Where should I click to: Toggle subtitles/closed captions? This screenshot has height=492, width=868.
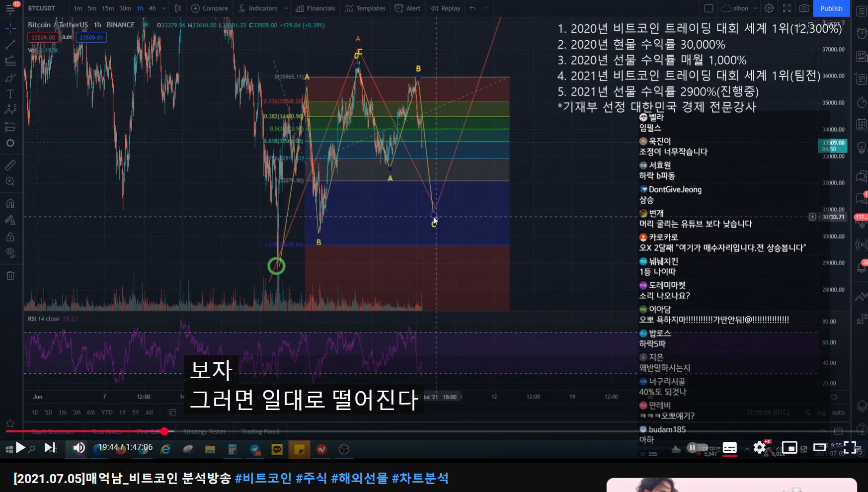pos(729,448)
